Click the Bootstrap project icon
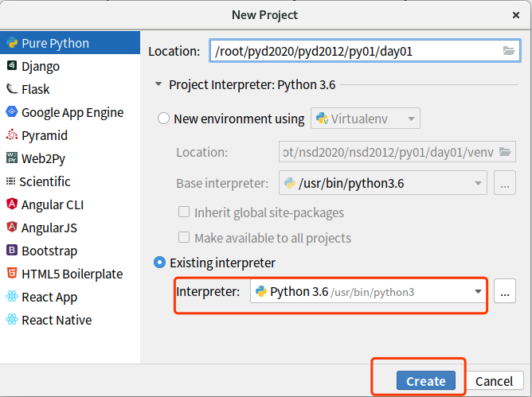 pyautogui.click(x=11, y=251)
